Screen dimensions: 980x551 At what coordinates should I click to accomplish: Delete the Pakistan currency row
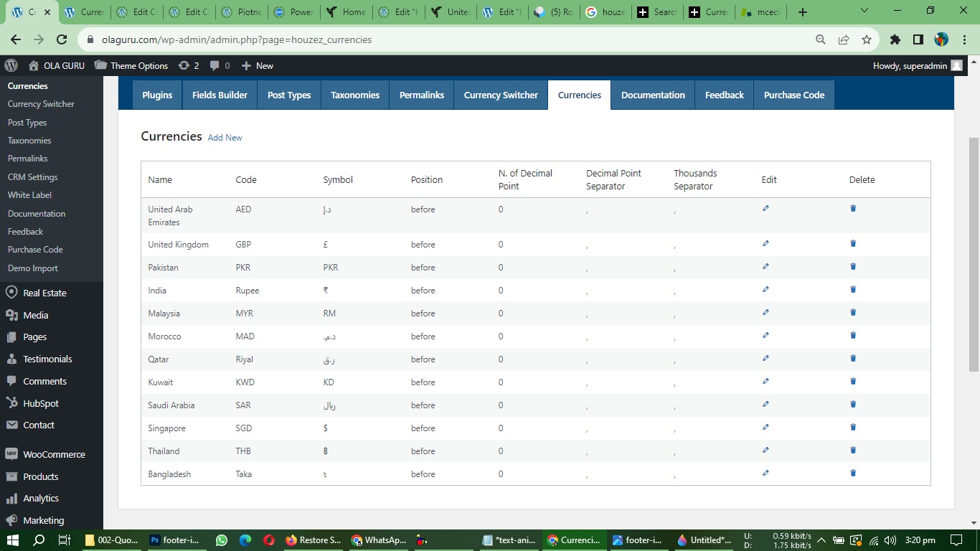(853, 266)
